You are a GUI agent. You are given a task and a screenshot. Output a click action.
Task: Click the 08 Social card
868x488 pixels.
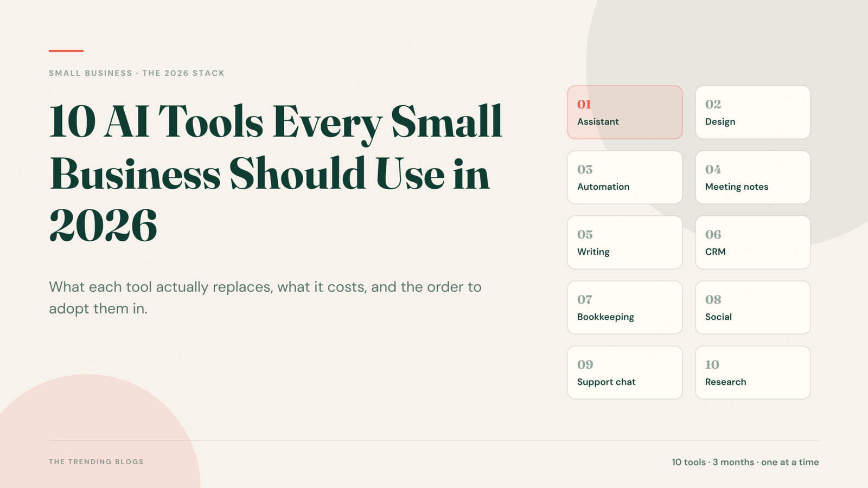pyautogui.click(x=753, y=307)
